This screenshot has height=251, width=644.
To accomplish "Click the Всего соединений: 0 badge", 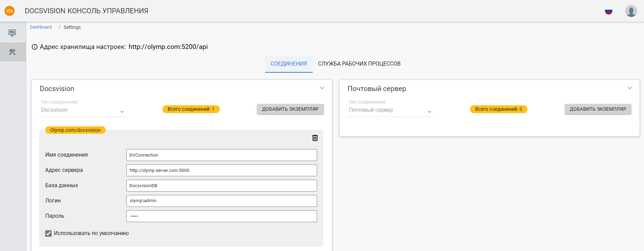I will [499, 109].
